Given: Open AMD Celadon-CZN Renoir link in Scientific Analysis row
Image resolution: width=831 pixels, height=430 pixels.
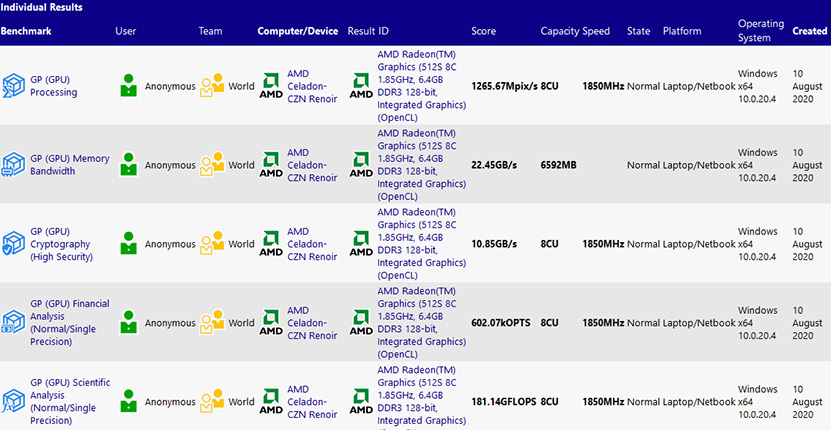Looking at the screenshot, I should point(312,402).
